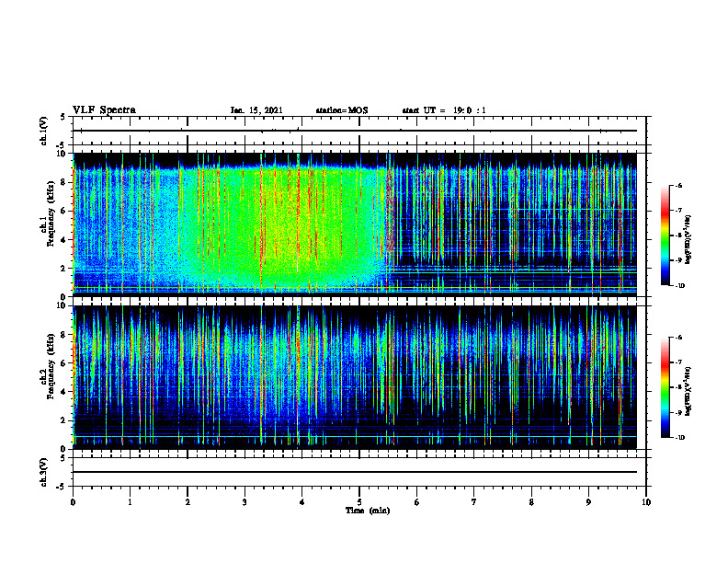Click the ch.2 "Frequency (kHz)" axis label
The image size is (728, 563).
(x=51, y=366)
